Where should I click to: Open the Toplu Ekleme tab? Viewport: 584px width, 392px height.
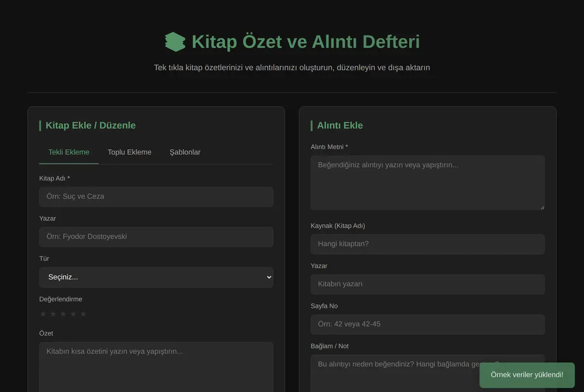click(129, 152)
